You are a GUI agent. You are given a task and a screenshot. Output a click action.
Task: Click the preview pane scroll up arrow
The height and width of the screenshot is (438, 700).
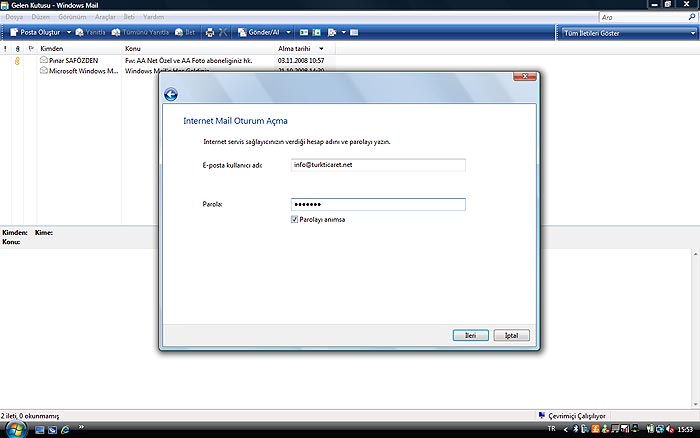696,254
